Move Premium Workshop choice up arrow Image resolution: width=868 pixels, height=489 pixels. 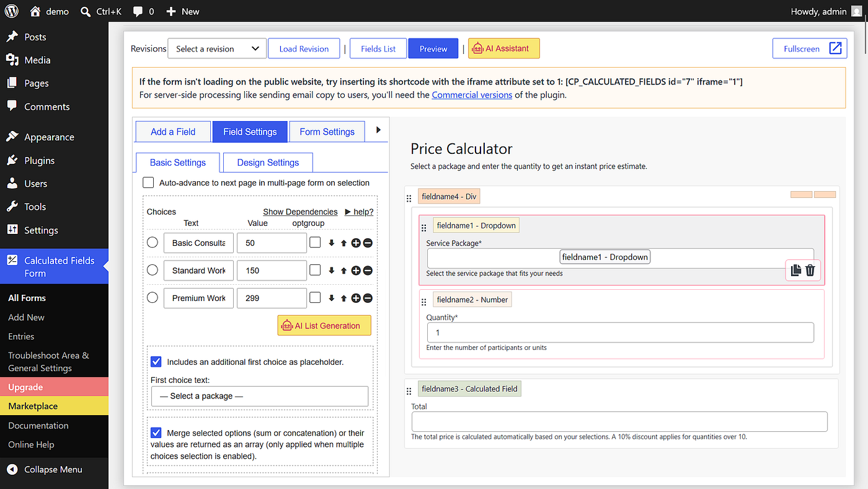pyautogui.click(x=343, y=298)
